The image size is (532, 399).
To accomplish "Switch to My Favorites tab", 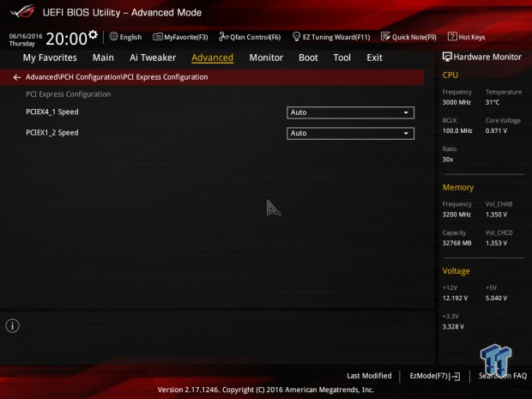I will (x=50, y=57).
